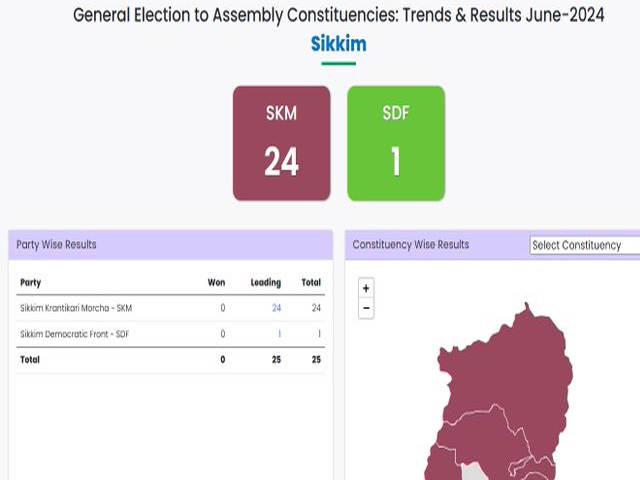
Task: Zoom in on the Sikkim map
Action: pos(366,288)
